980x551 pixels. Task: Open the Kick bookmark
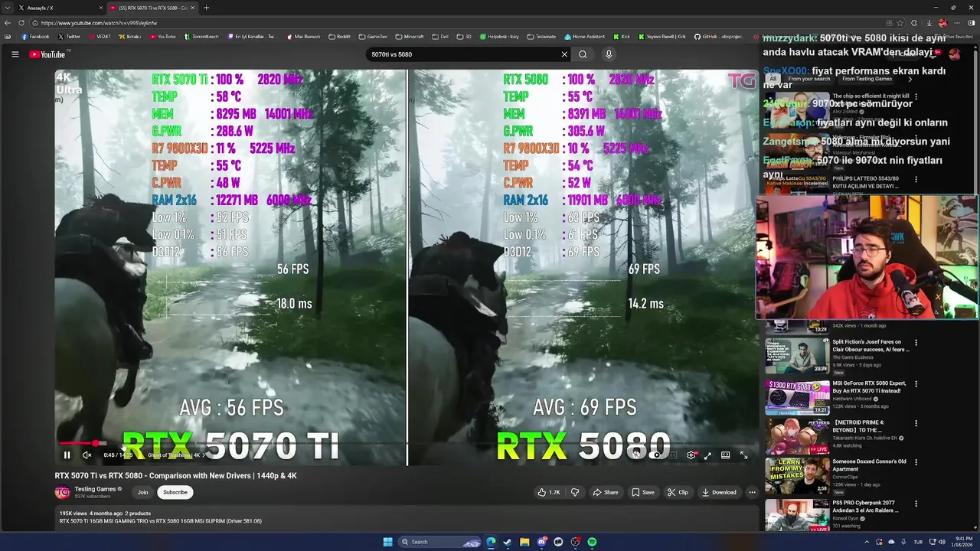tap(621, 36)
